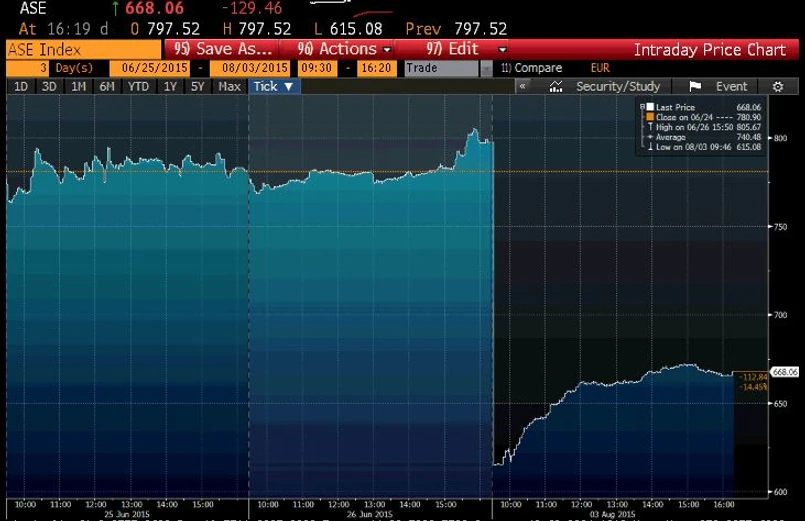
Task: Click the -14.45% change label on chart
Action: [753, 387]
